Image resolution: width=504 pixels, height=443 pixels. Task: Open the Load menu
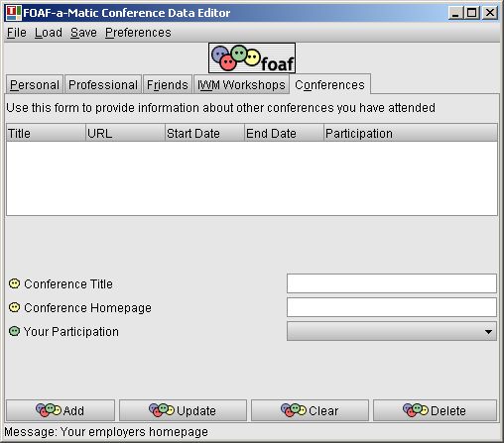[49, 33]
